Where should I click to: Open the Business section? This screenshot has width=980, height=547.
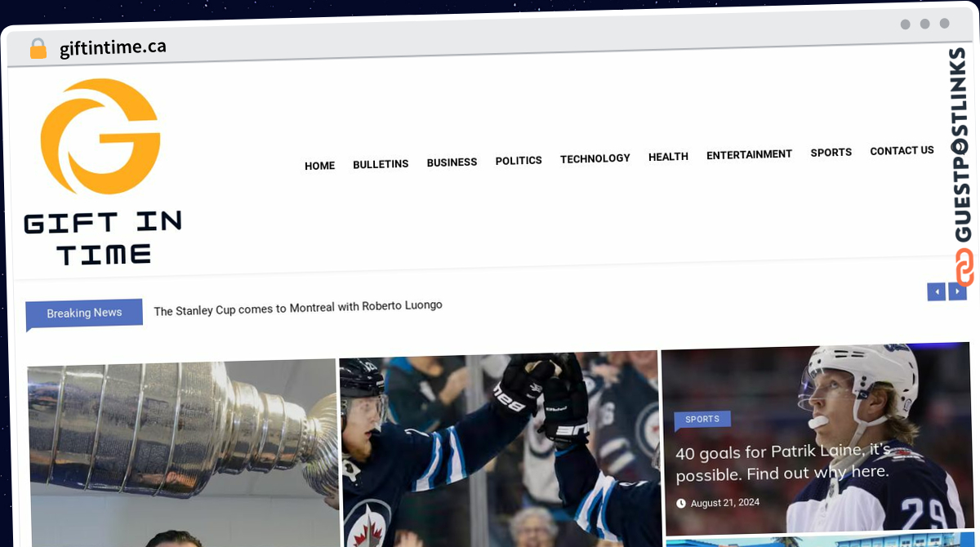pyautogui.click(x=452, y=162)
